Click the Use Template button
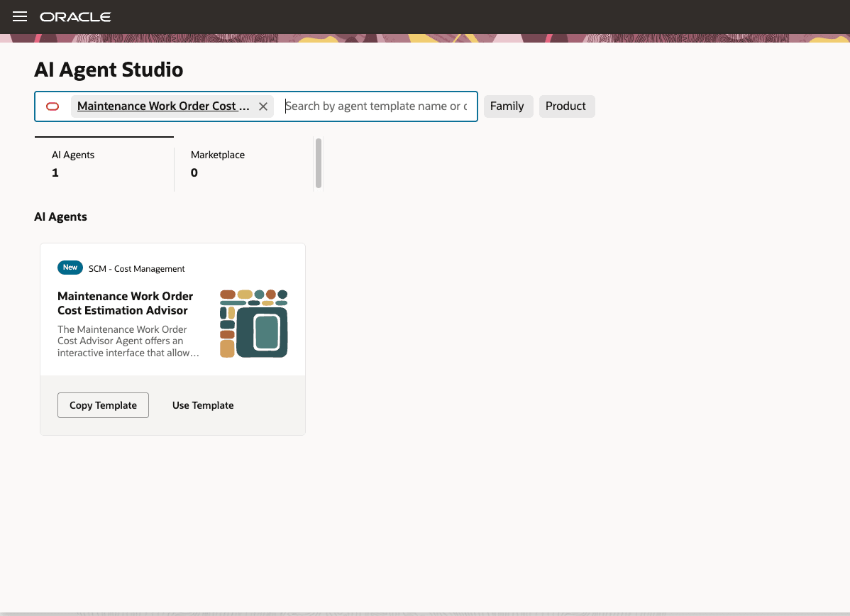This screenshot has height=616, width=850. [203, 405]
